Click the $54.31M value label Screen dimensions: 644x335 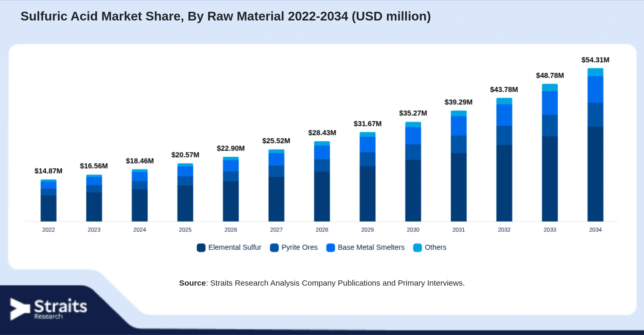595,60
